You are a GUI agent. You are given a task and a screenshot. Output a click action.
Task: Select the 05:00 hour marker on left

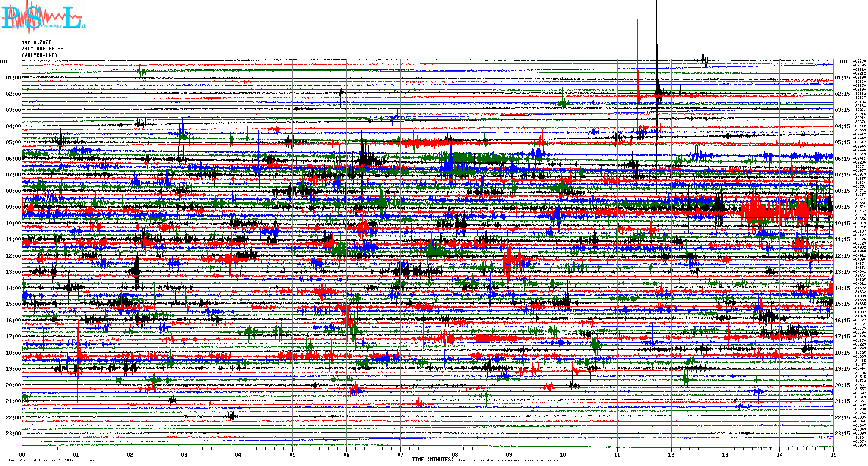click(13, 142)
